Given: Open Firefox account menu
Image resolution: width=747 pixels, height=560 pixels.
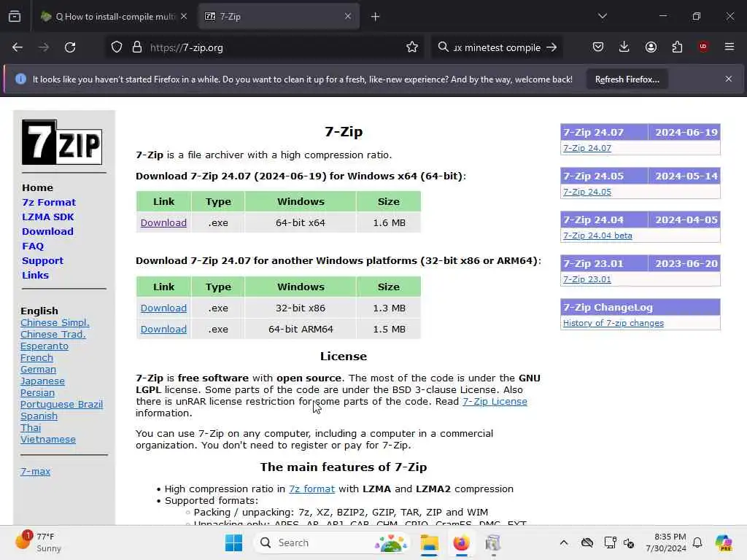Looking at the screenshot, I should coord(651,47).
